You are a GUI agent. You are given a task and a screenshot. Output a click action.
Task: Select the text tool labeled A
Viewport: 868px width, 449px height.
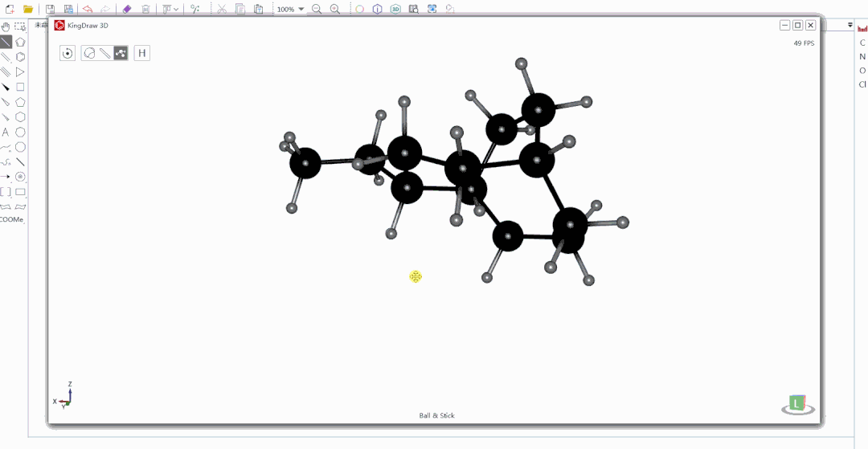[x=6, y=133]
